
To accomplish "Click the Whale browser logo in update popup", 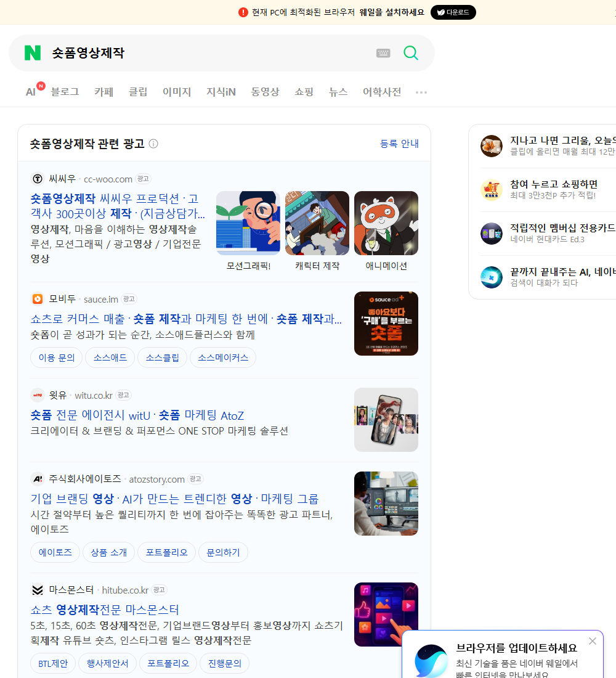I will [x=431, y=661].
